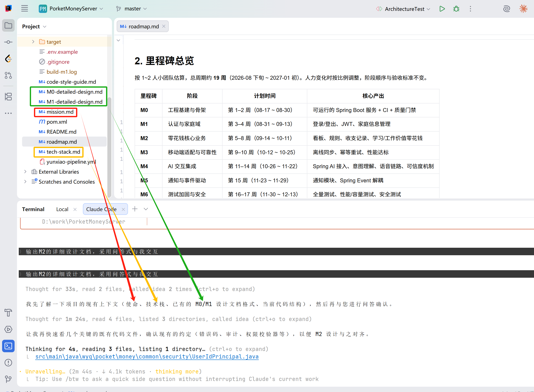Debug ArchitectureTest configuration

tap(456, 9)
